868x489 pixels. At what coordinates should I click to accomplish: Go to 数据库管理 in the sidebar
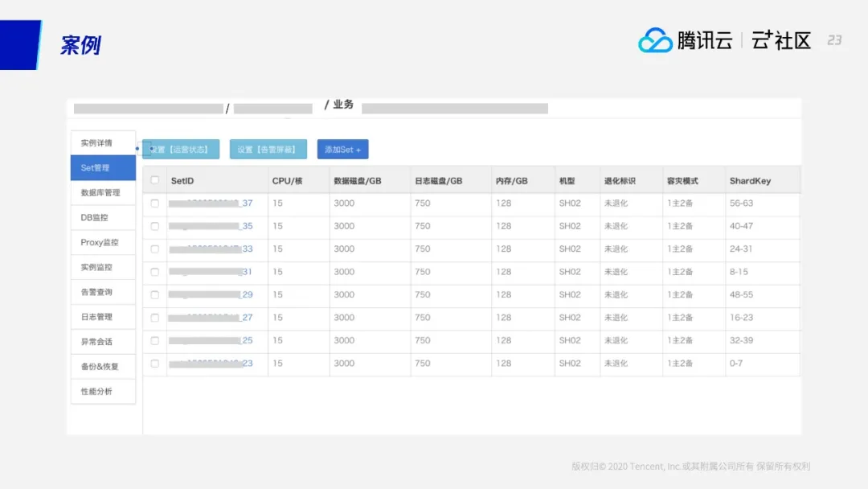tap(102, 193)
